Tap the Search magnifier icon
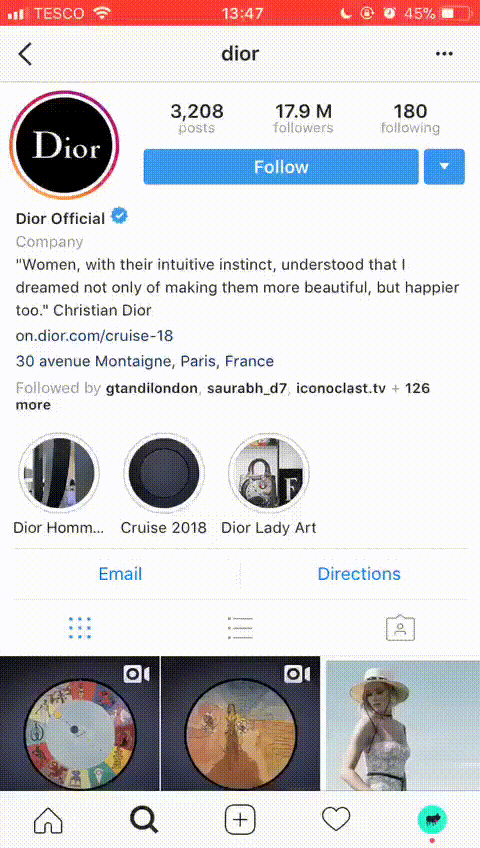The image size is (480, 848). [x=144, y=820]
